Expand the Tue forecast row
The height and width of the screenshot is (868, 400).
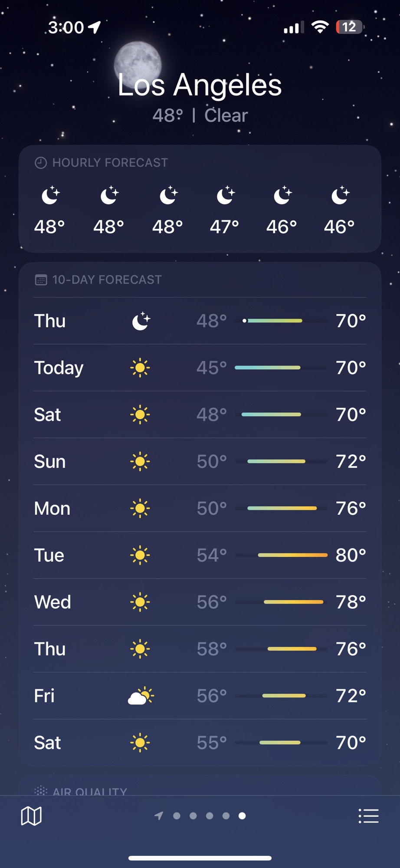200,555
